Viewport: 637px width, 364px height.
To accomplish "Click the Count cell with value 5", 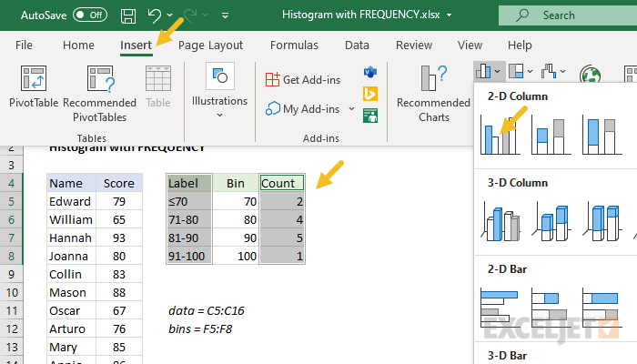I will tap(282, 238).
